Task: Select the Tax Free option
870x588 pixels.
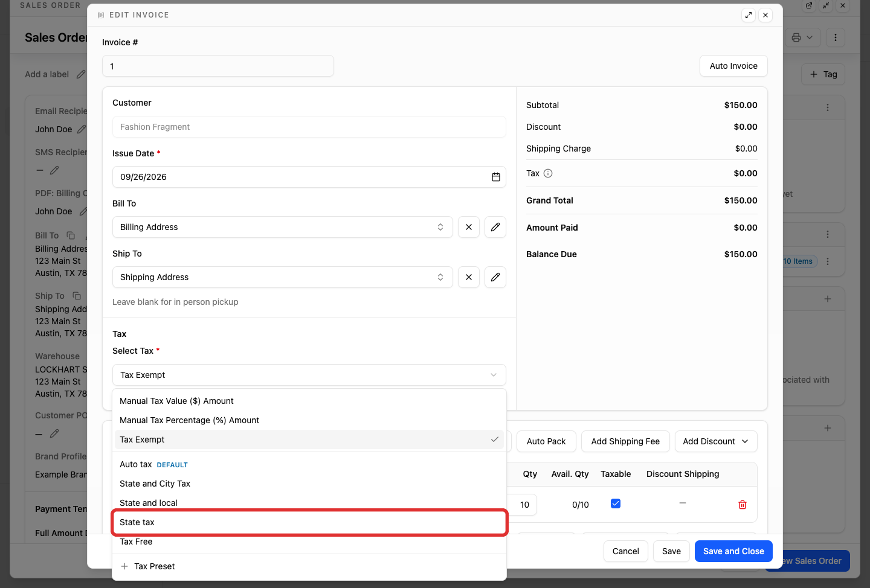Action: (309, 542)
